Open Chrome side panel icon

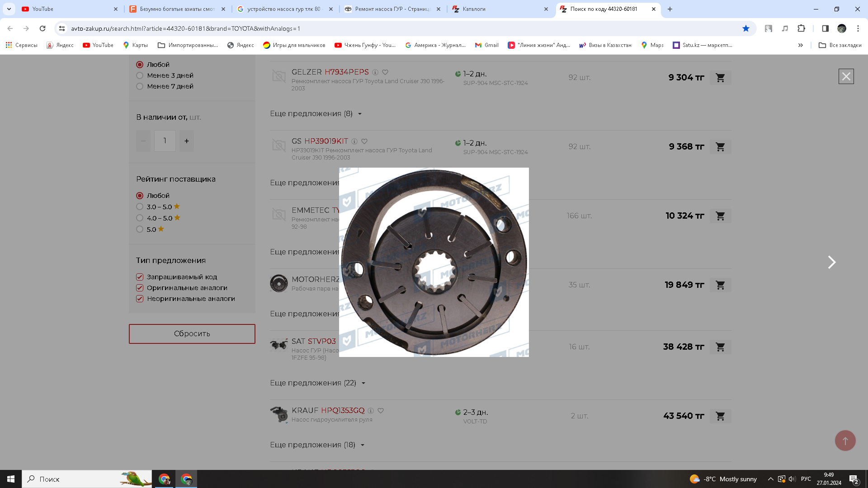[825, 28]
